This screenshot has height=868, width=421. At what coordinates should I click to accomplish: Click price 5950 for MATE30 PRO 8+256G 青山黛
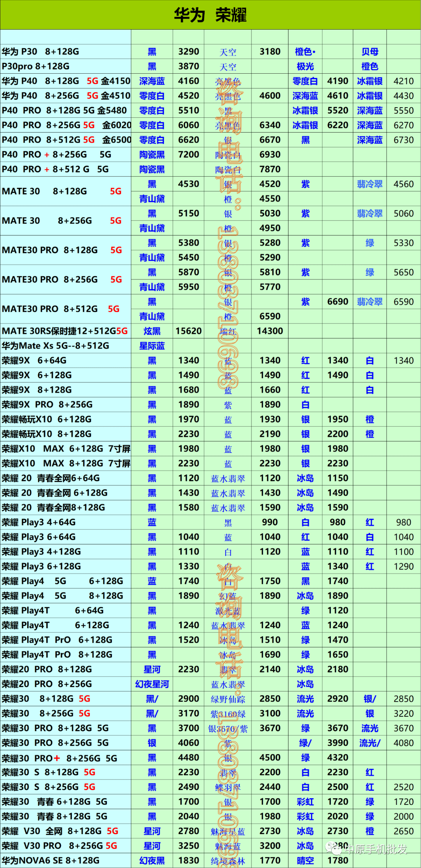click(x=189, y=287)
